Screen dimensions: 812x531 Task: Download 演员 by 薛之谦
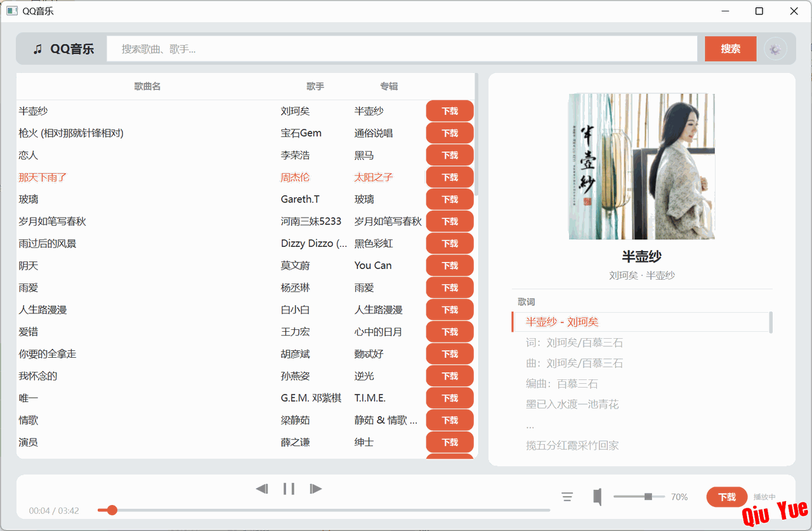pos(450,442)
